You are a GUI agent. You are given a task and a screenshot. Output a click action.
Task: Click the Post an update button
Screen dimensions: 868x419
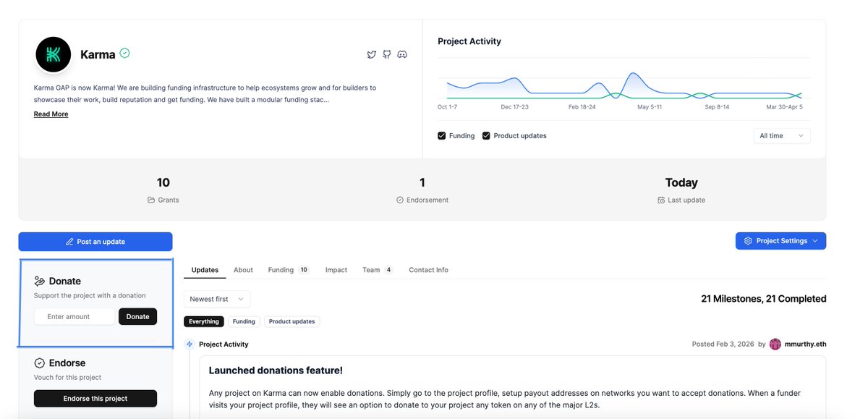pyautogui.click(x=95, y=242)
